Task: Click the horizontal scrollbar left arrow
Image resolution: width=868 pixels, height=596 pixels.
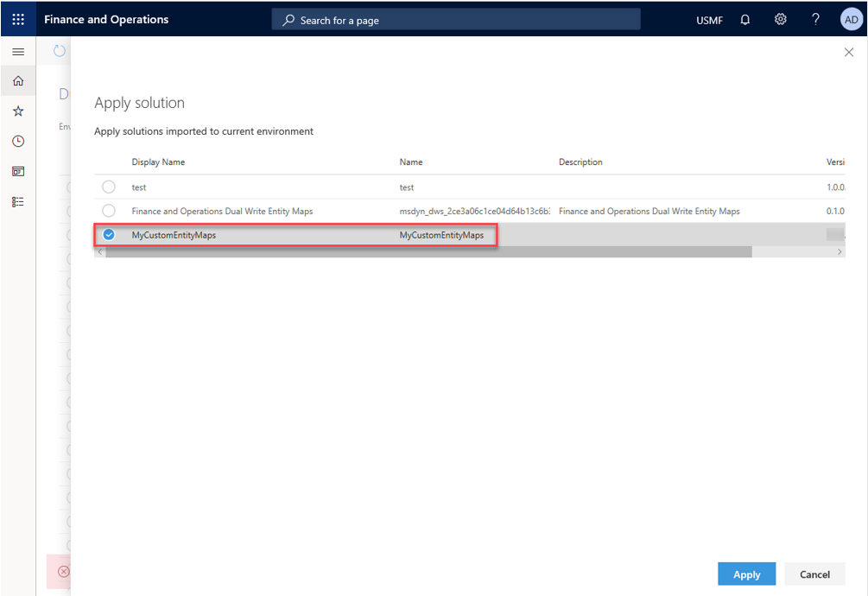Action: (x=99, y=252)
